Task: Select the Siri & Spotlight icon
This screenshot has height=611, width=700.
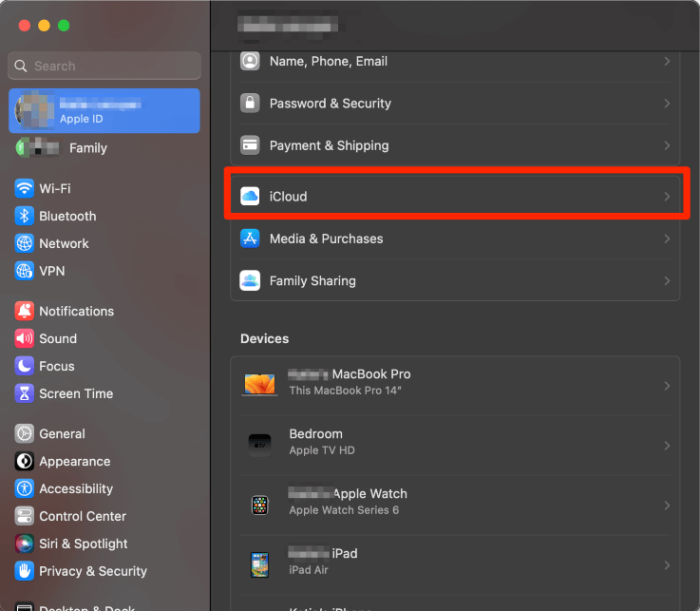Action: 25,544
